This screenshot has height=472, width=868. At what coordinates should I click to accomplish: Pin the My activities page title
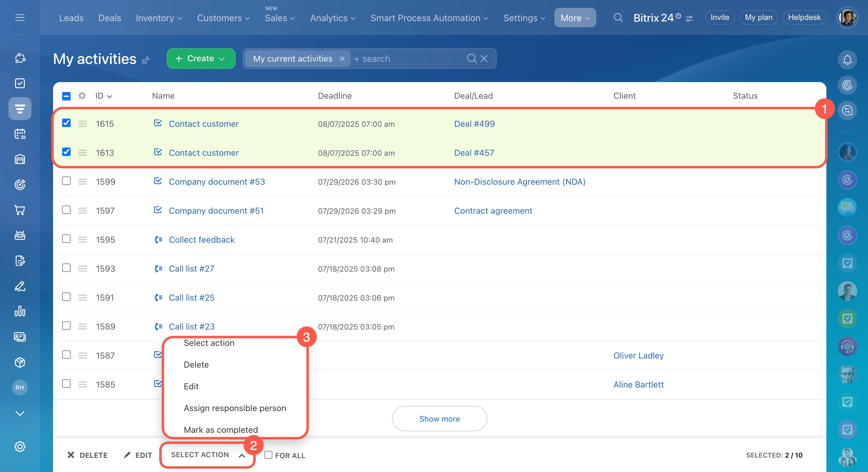click(x=146, y=60)
